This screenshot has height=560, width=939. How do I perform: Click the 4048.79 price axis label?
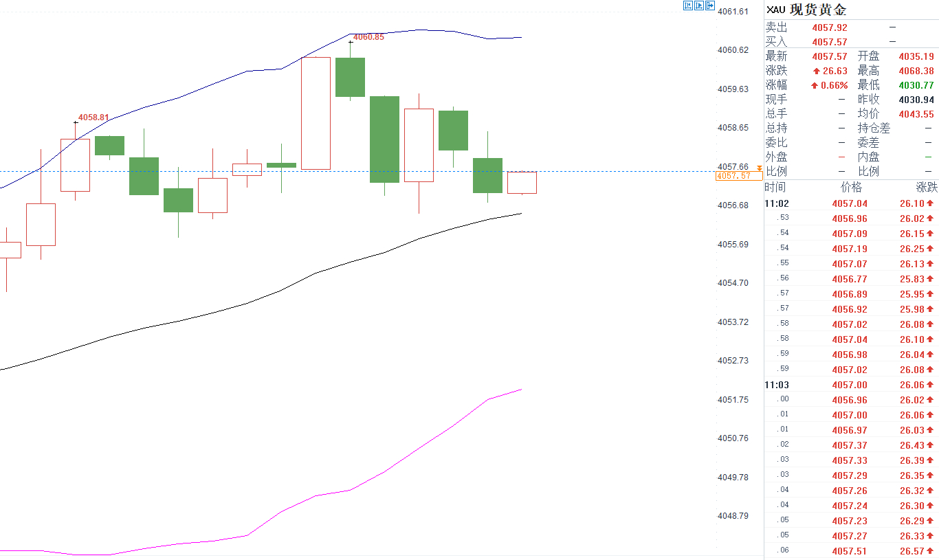point(733,516)
